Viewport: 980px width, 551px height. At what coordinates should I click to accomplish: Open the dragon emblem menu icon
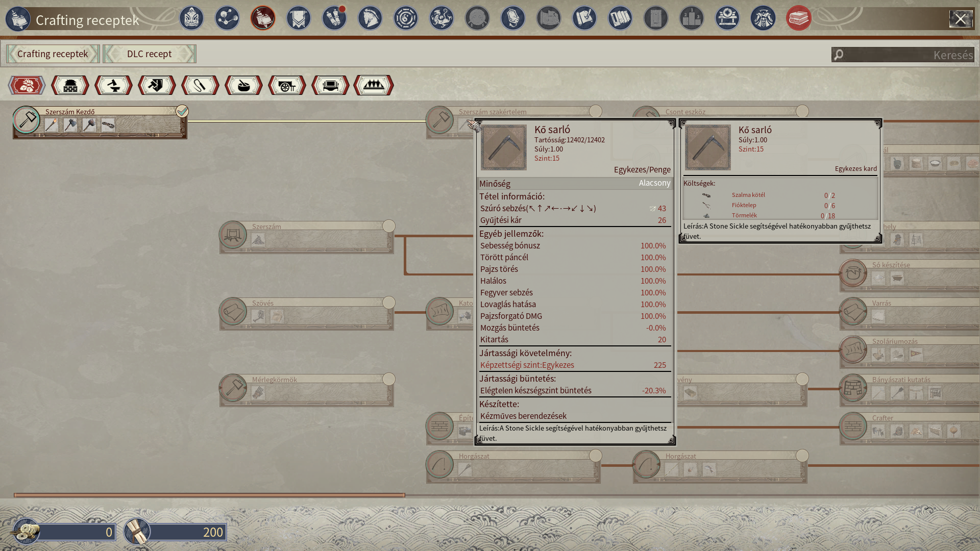(442, 18)
